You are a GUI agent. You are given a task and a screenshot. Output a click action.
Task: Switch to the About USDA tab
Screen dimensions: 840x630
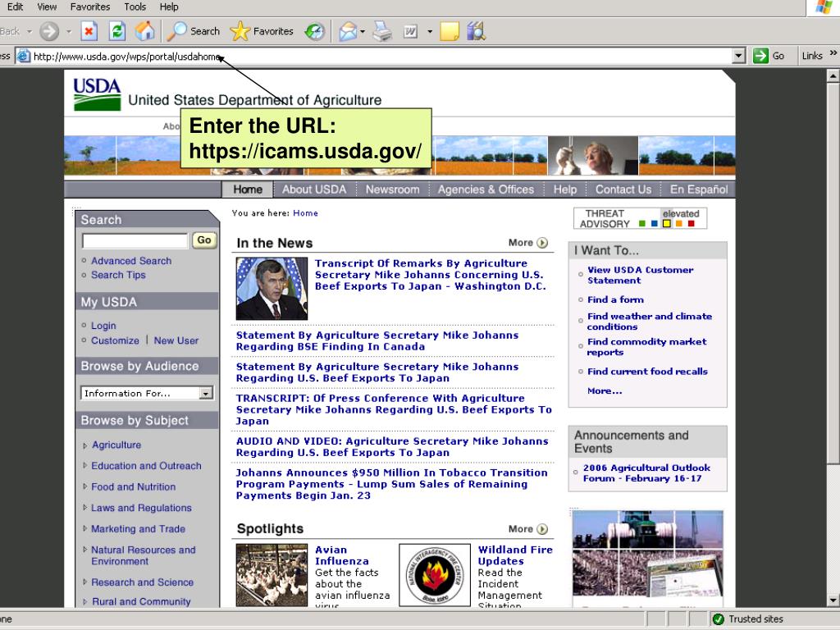(314, 189)
